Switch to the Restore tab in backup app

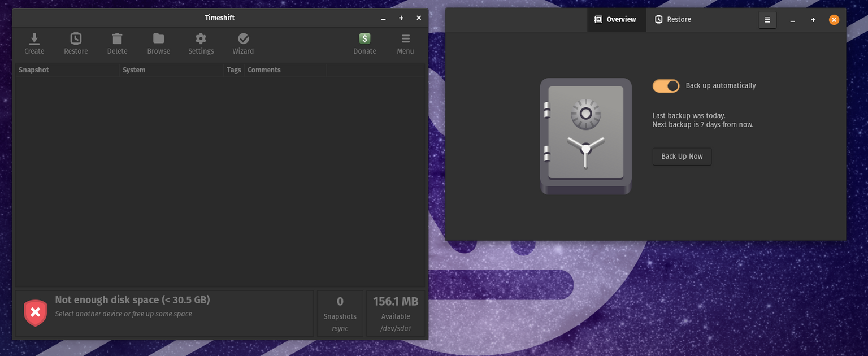673,20
